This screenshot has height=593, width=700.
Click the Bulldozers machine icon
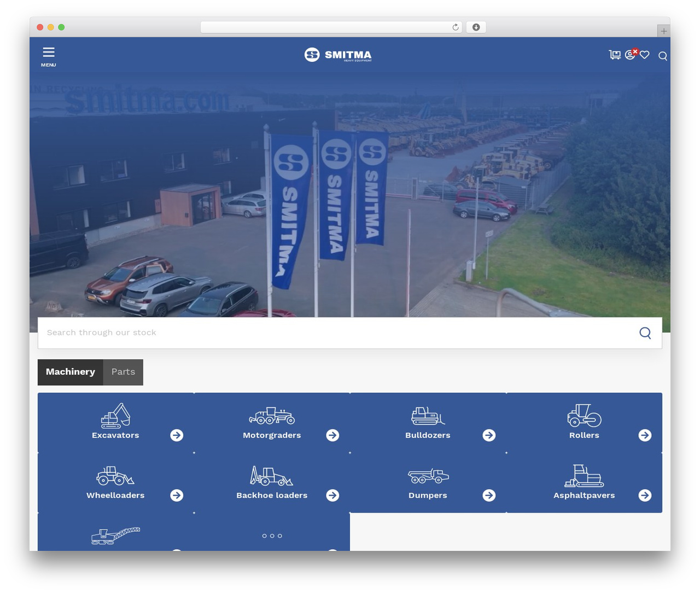click(x=428, y=416)
